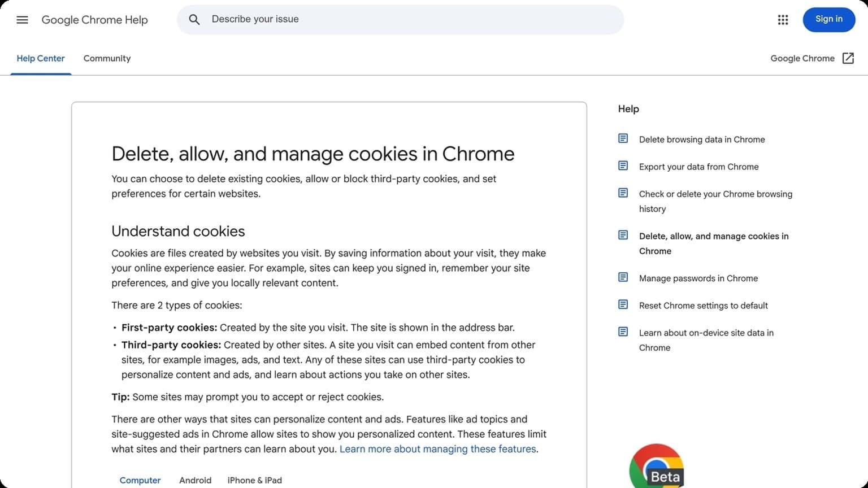The width and height of the screenshot is (868, 488).
Task: Switch to the Community tab
Action: coord(107,58)
